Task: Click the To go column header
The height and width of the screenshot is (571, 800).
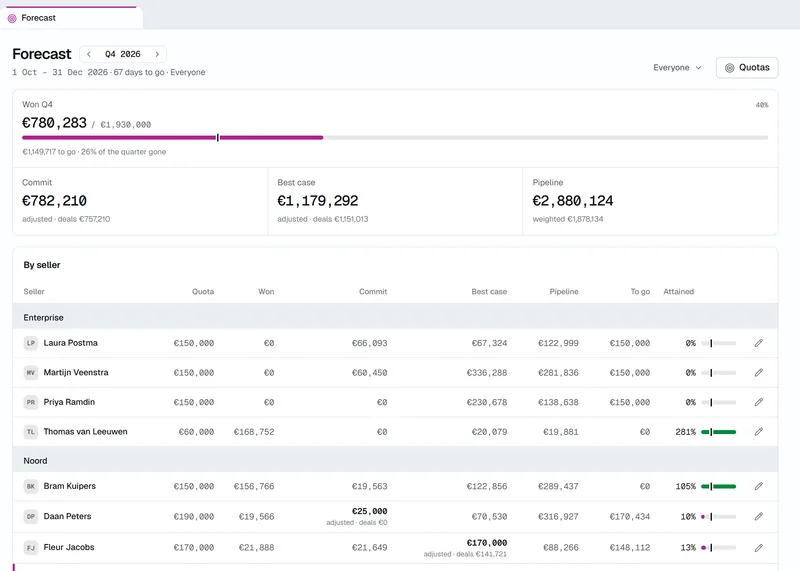Action: [640, 291]
